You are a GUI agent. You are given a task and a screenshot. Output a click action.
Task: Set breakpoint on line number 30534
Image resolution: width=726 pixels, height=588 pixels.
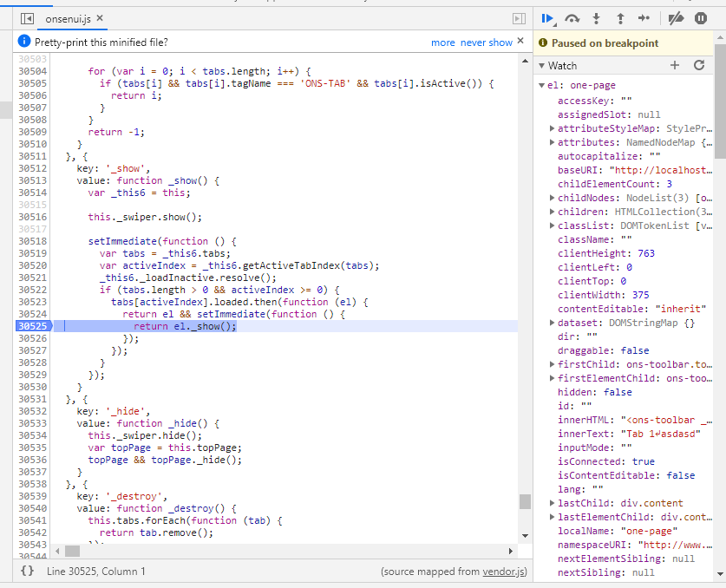[33, 435]
